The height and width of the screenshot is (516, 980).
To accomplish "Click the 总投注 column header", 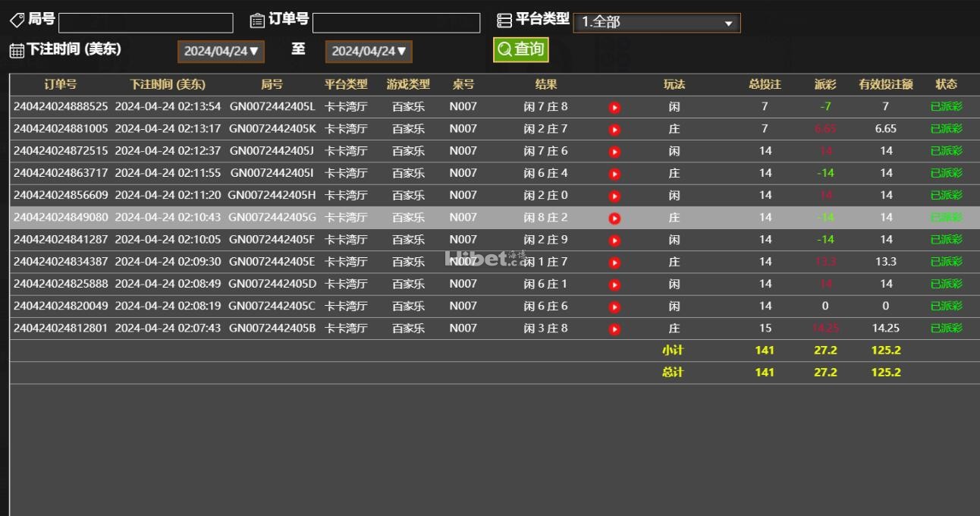I will [x=765, y=84].
